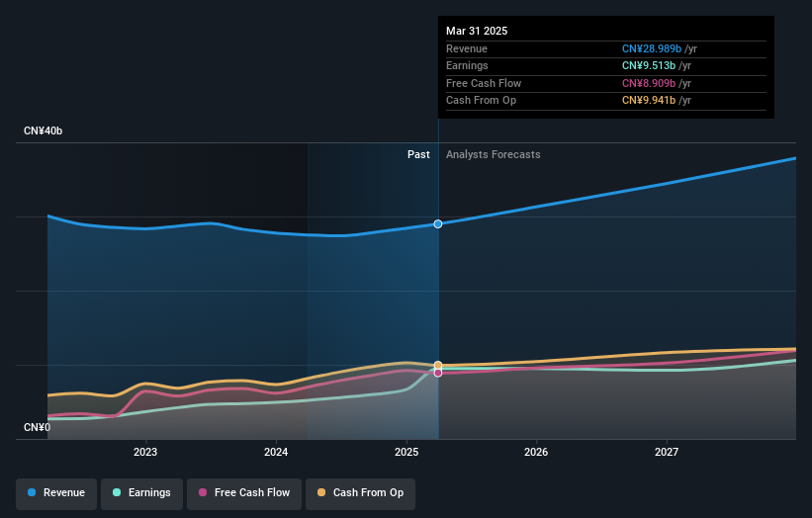Click the Cash From Op row label in tooltip

click(481, 101)
